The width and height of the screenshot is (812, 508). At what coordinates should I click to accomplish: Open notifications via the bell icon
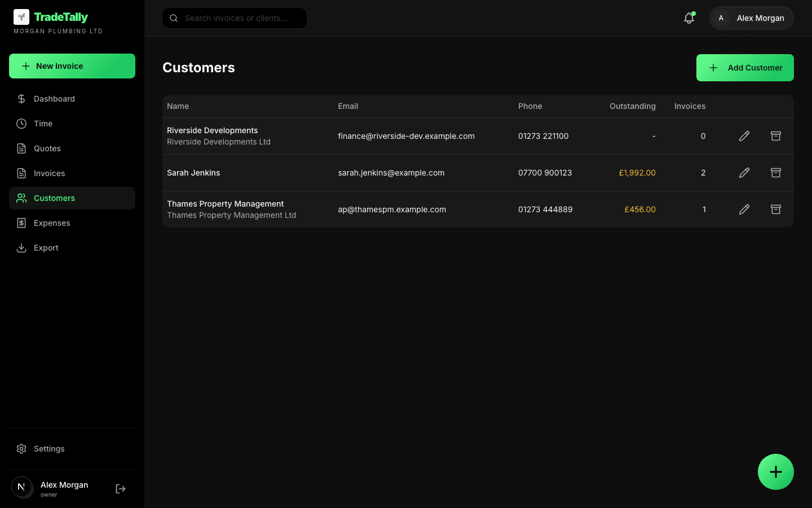(x=689, y=17)
